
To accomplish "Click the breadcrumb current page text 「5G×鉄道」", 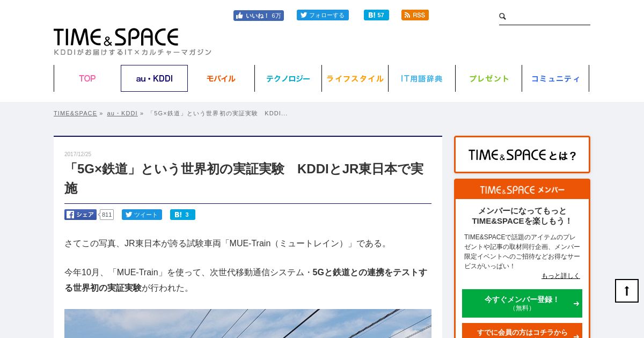I will [x=217, y=113].
